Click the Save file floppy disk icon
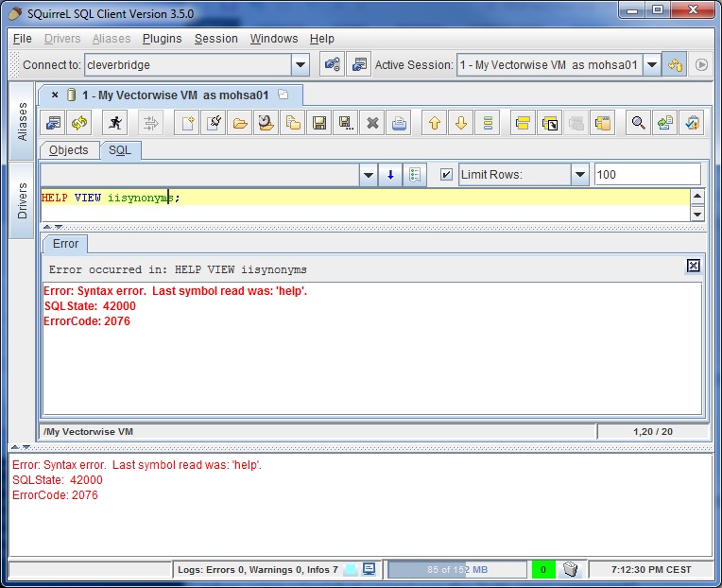Image resolution: width=722 pixels, height=588 pixels. click(x=319, y=123)
